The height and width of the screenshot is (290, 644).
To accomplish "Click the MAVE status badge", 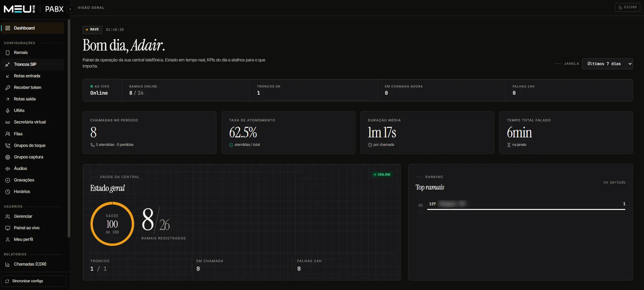I will point(92,29).
